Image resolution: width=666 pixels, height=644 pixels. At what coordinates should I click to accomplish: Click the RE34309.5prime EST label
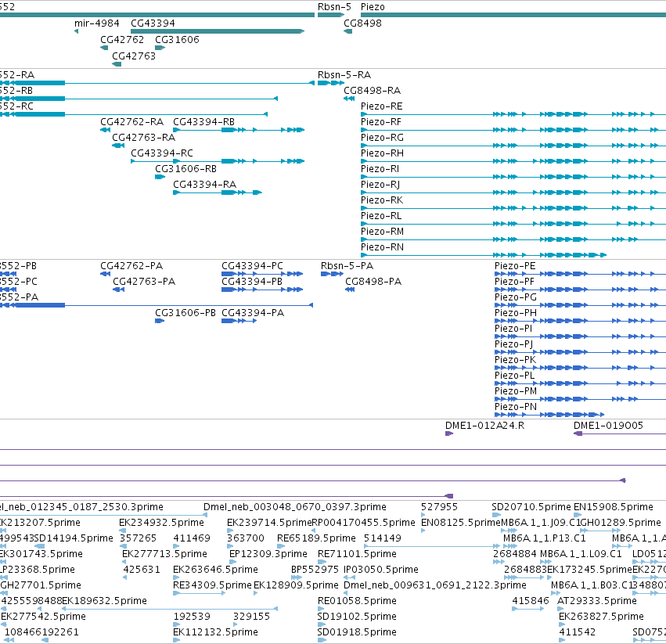[x=212, y=585]
